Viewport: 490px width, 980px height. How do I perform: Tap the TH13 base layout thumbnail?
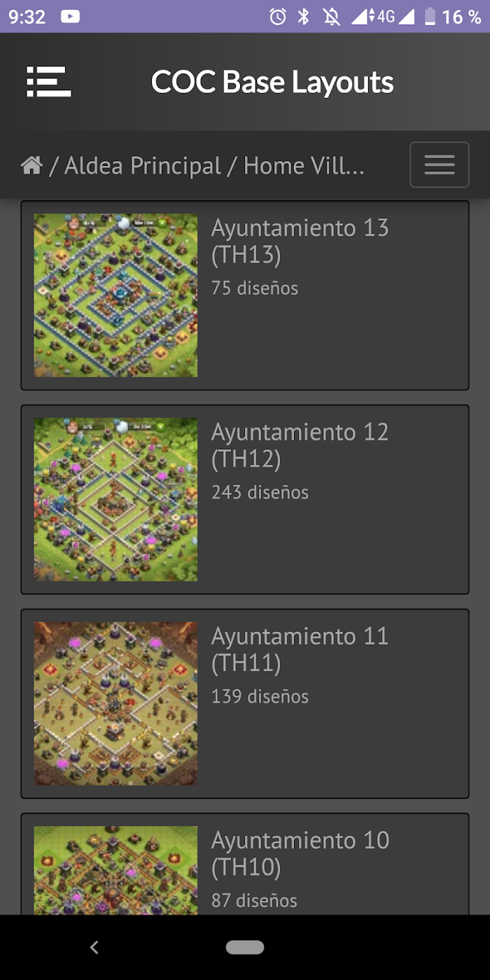115,295
